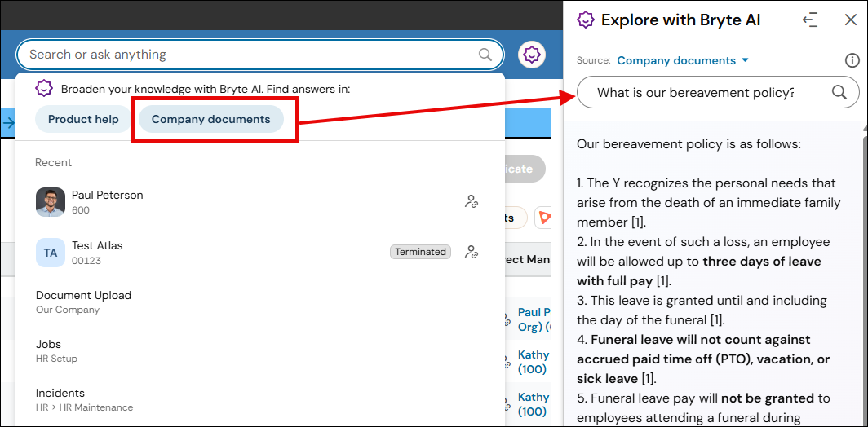Click HR > HR Maintenance breadcrumb text
868x427 pixels.
(x=84, y=407)
